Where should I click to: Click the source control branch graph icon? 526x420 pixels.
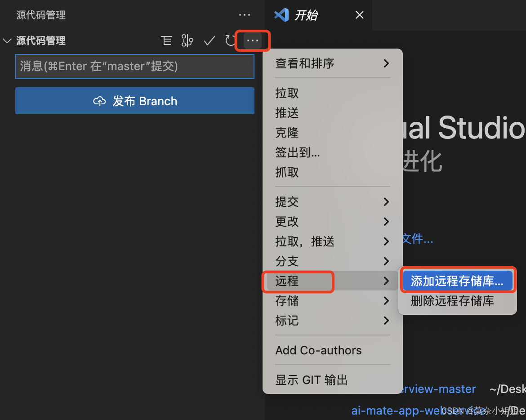[187, 40]
